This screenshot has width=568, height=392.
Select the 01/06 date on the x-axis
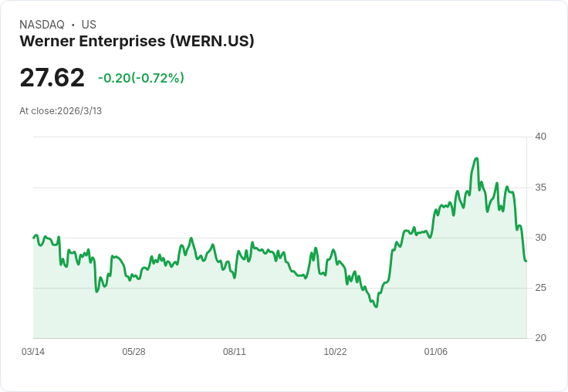pyautogui.click(x=436, y=352)
